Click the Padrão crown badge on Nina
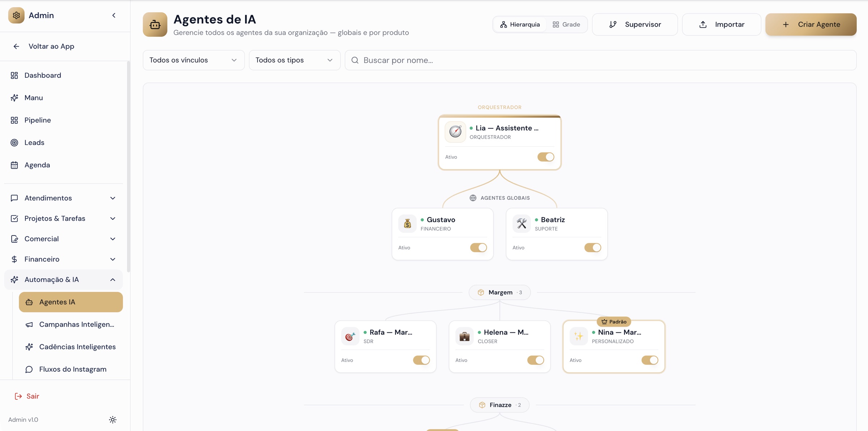 614,322
